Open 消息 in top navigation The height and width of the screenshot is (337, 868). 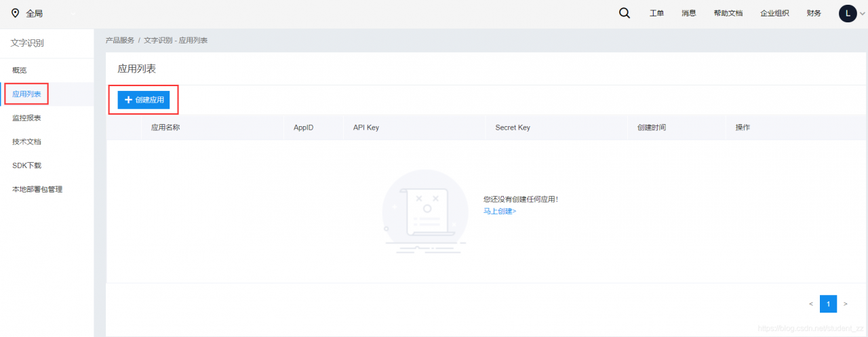(x=689, y=13)
